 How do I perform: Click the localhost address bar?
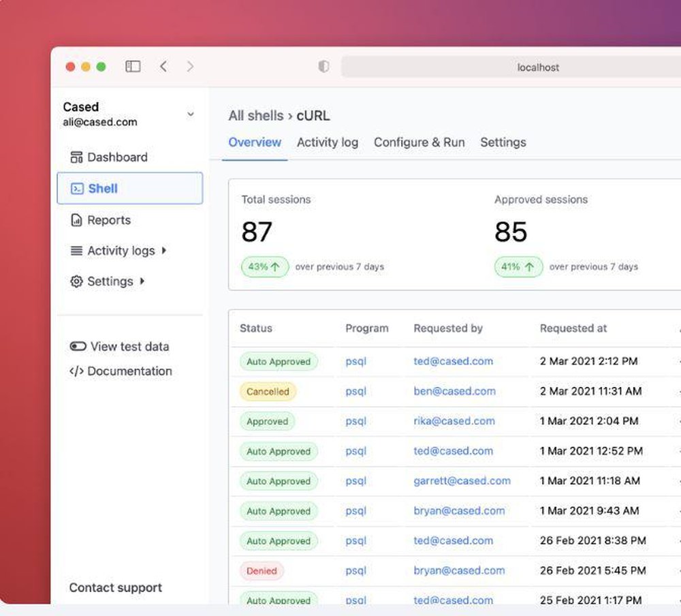click(511, 67)
